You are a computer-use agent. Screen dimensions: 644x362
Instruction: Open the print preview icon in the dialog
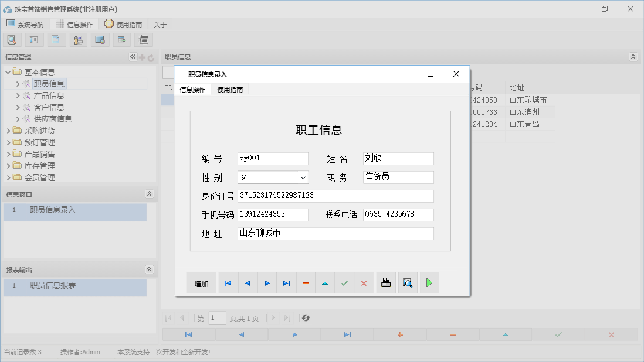(x=407, y=282)
